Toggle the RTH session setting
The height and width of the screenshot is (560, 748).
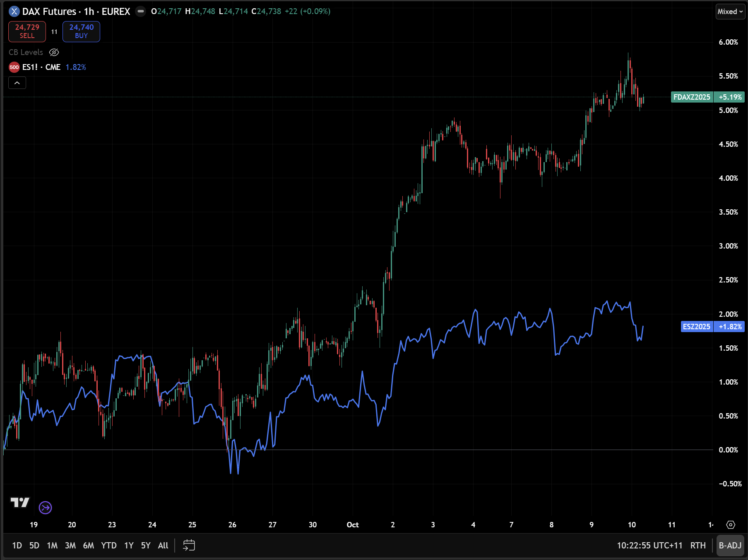coord(698,546)
